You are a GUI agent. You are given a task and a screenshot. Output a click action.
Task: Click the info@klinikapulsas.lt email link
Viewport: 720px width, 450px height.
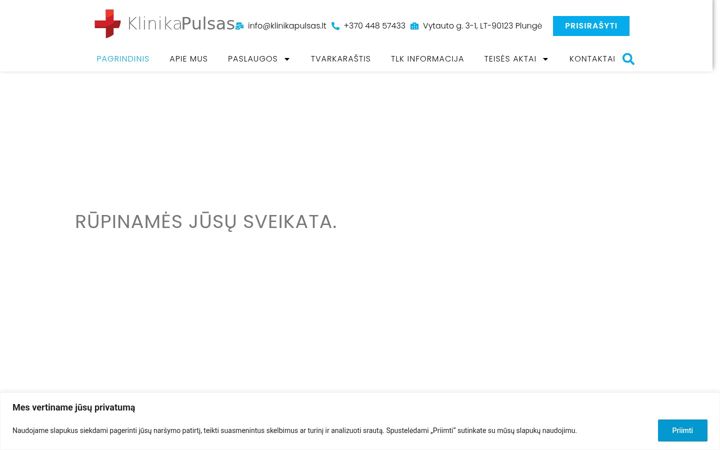287,26
